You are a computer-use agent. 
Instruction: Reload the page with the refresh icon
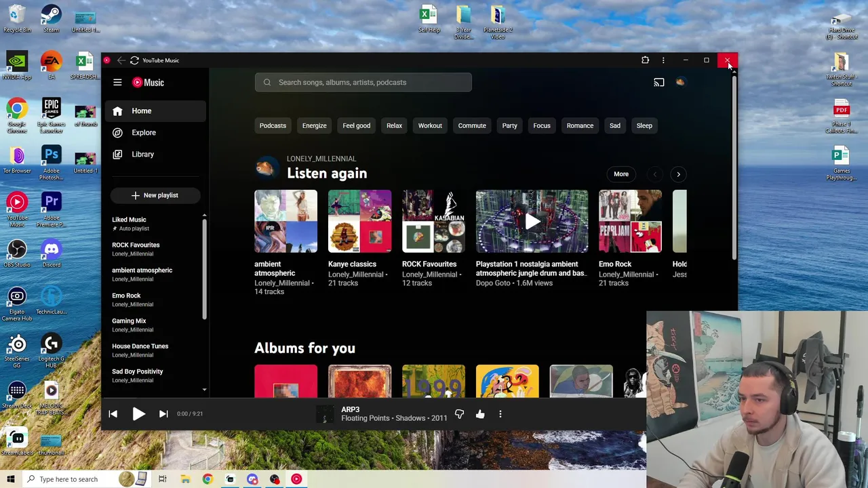(x=134, y=60)
